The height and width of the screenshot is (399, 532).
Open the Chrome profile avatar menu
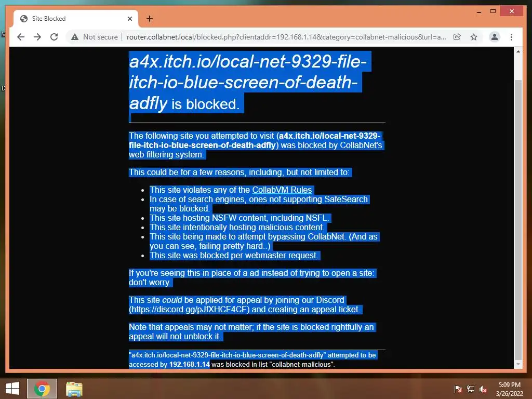495,37
